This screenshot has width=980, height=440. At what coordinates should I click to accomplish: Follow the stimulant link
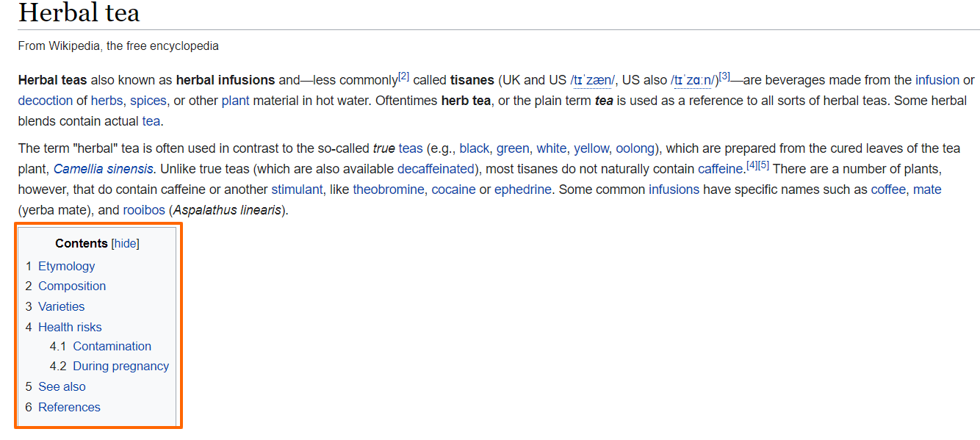pos(297,190)
